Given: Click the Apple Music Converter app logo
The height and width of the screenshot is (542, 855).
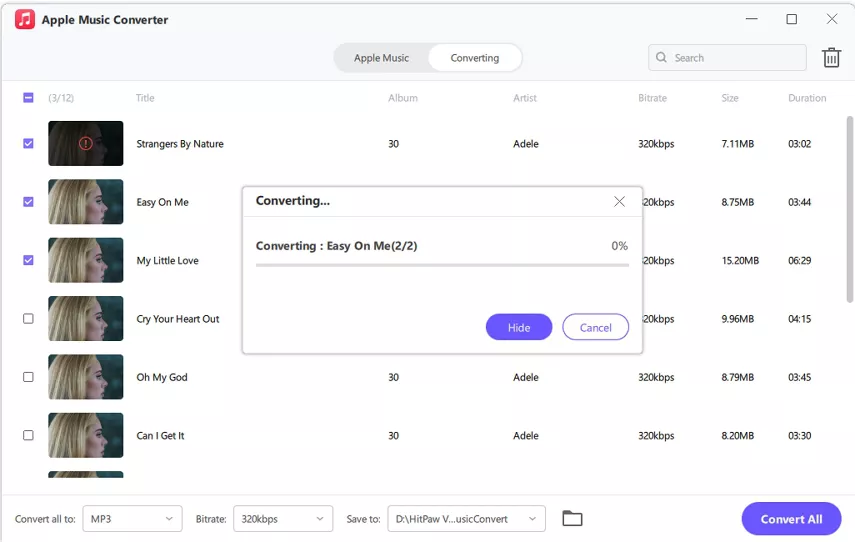Looking at the screenshot, I should point(25,20).
